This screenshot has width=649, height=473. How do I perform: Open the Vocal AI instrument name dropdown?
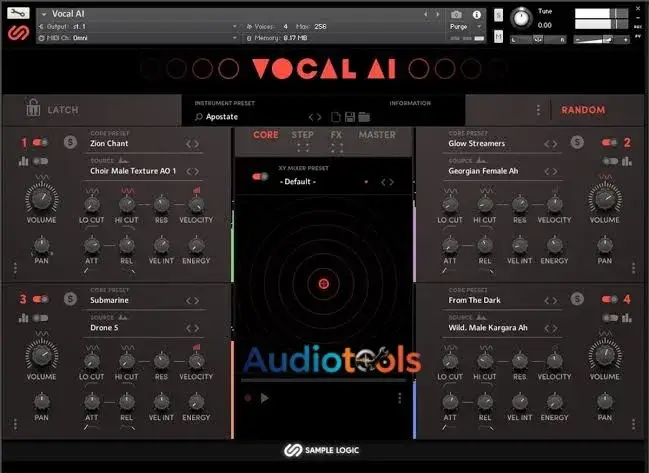(x=44, y=14)
